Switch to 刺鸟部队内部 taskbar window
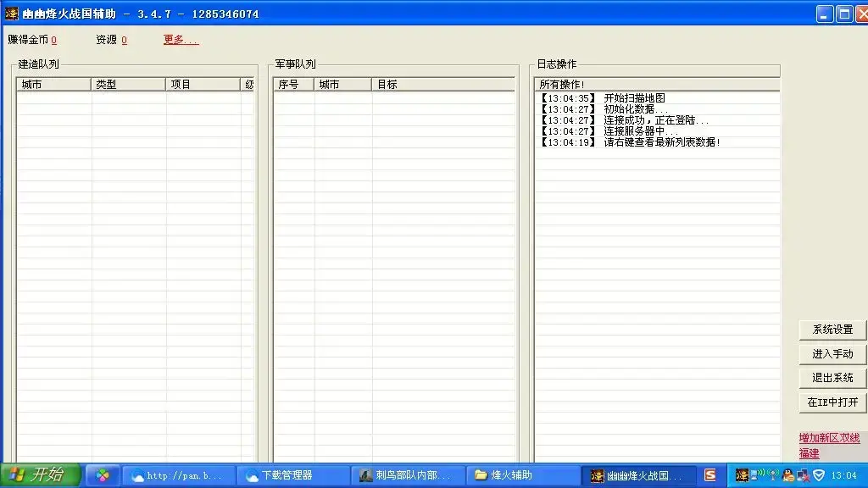Image resolution: width=868 pixels, height=488 pixels. click(408, 475)
